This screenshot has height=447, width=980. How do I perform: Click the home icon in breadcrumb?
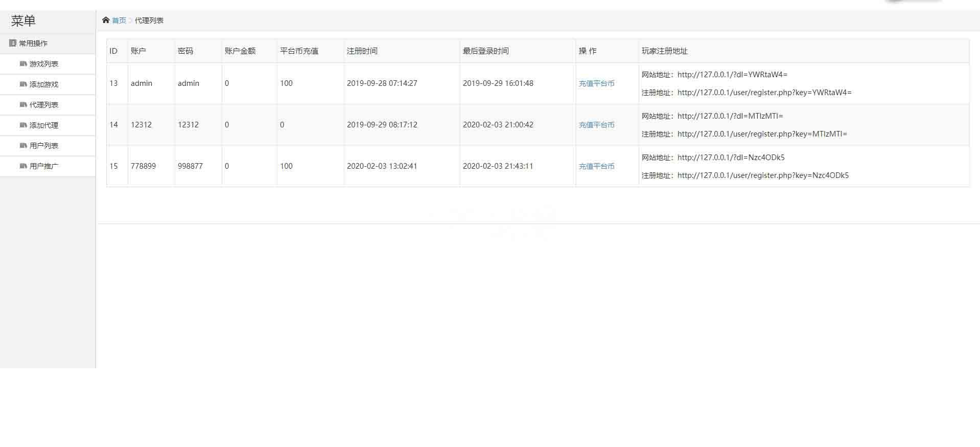point(106,20)
